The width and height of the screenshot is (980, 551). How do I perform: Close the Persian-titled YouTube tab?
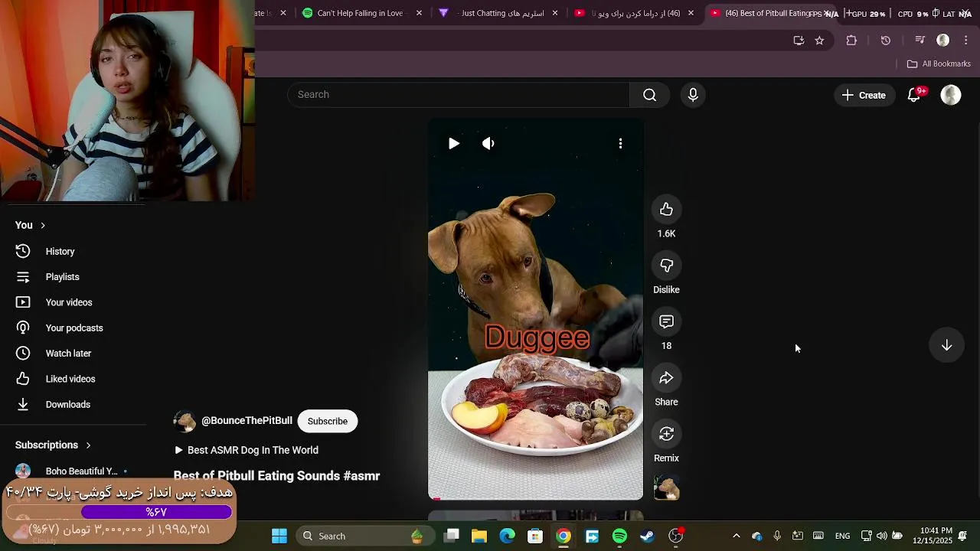click(691, 13)
